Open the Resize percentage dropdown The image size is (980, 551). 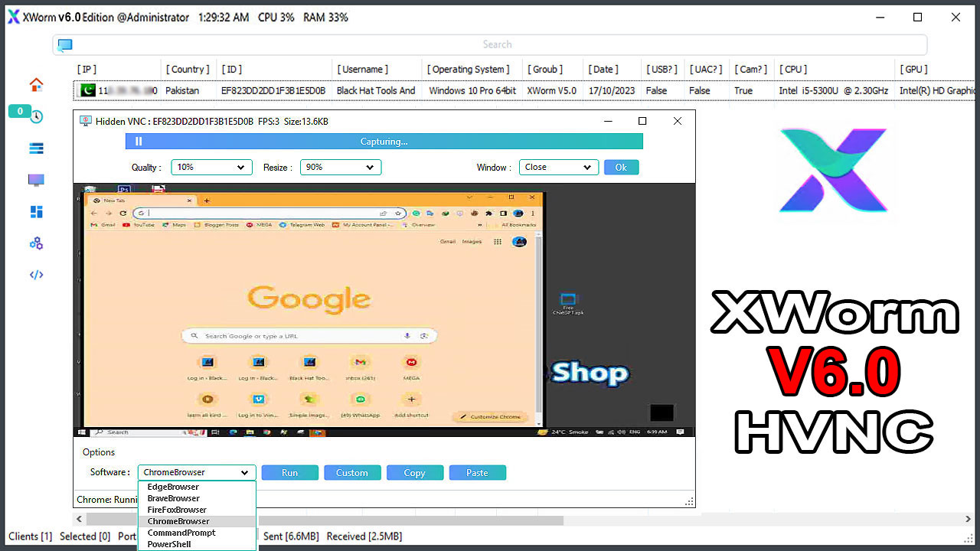point(340,167)
